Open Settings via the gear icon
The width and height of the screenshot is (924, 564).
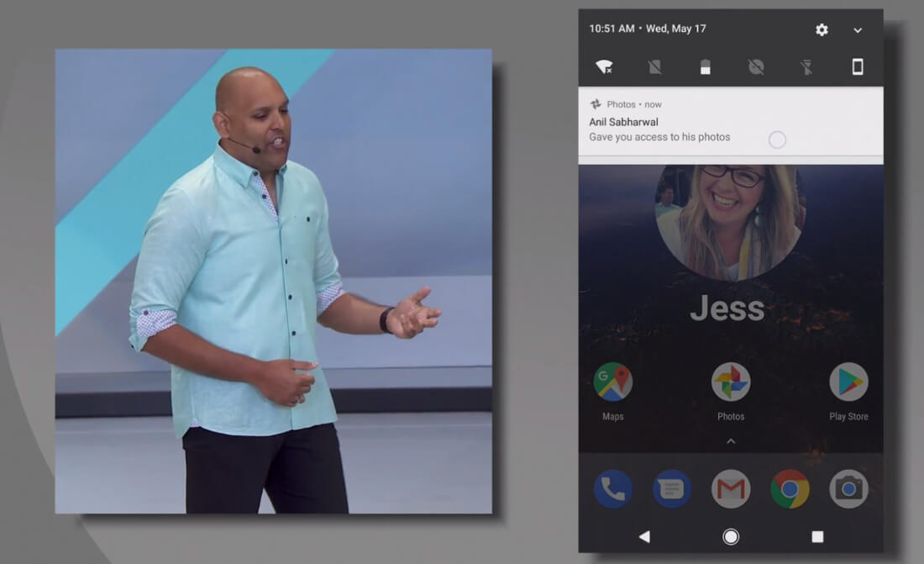tap(822, 29)
